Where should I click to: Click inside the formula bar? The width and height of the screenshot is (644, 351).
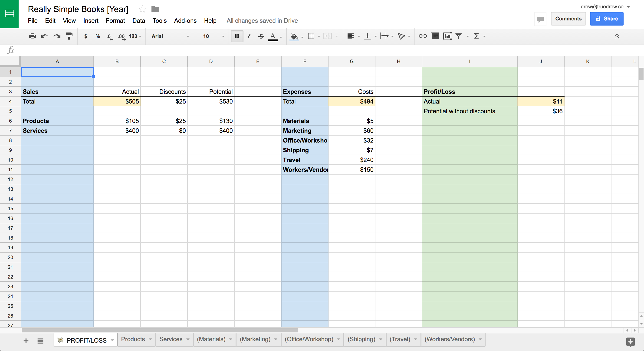pyautogui.click(x=300, y=50)
